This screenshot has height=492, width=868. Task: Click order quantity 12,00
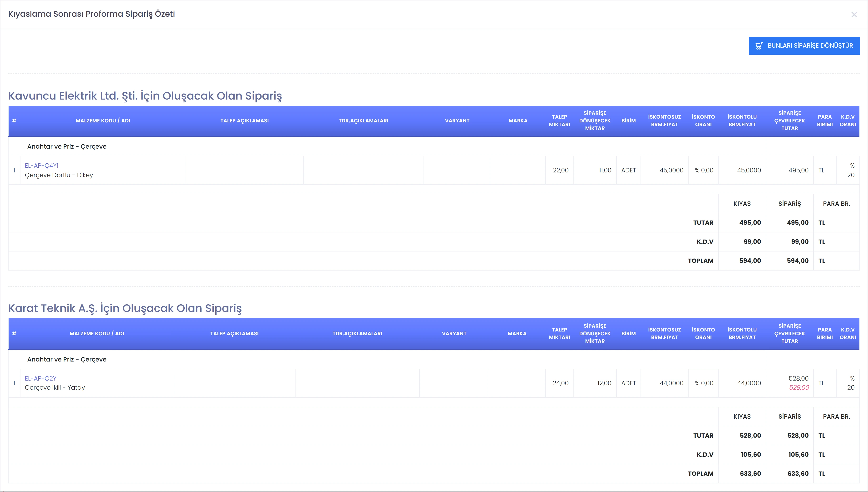click(604, 383)
